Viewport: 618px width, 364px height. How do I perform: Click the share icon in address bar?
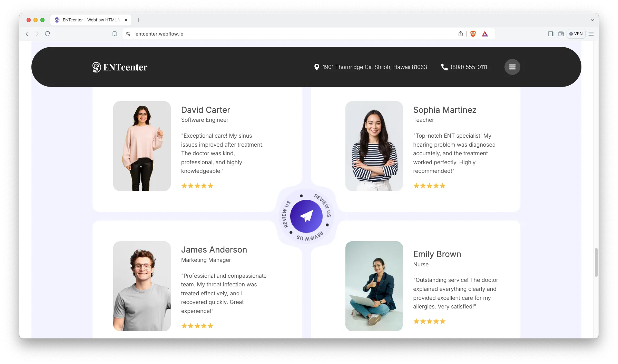coord(461,34)
